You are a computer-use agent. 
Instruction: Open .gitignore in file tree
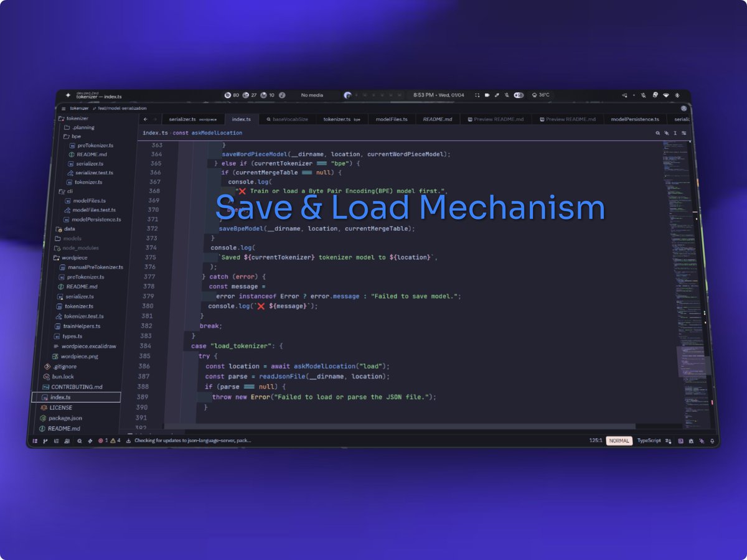click(x=60, y=366)
